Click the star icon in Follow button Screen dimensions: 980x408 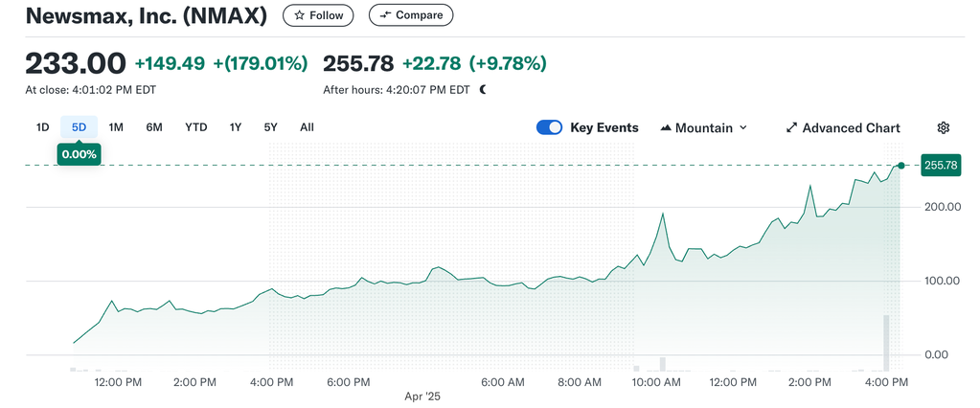(x=300, y=15)
